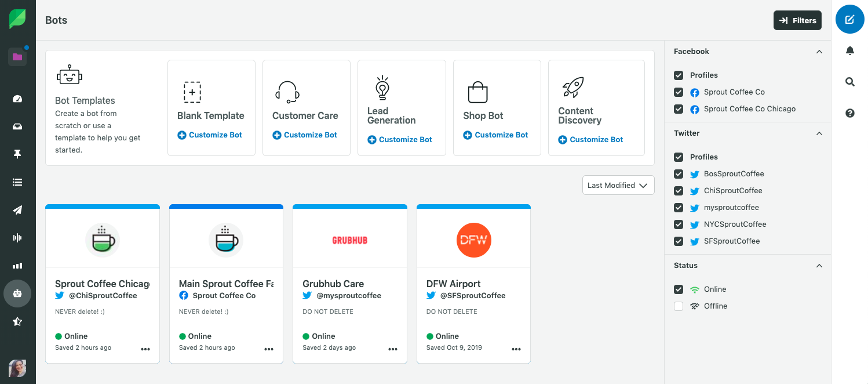Uncheck Sprout Coffee Co checkbox
Screen dimensions: 868x384
[x=679, y=92]
